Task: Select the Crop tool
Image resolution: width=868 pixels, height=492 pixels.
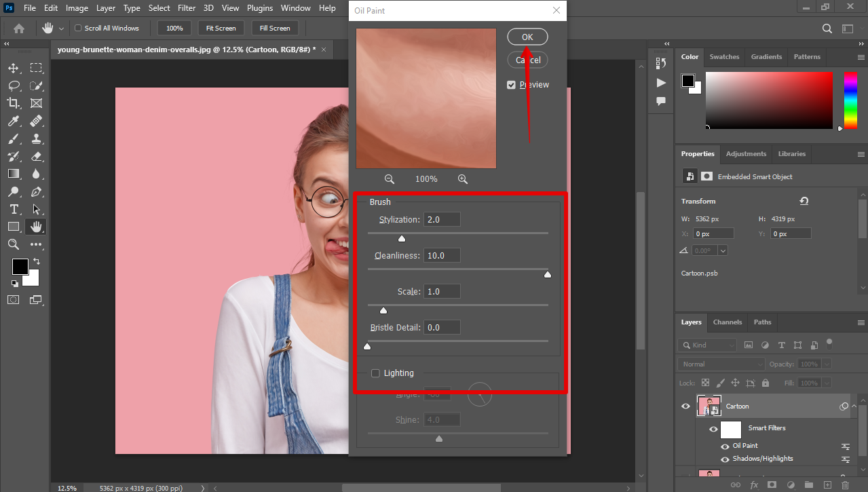Action: tap(14, 103)
